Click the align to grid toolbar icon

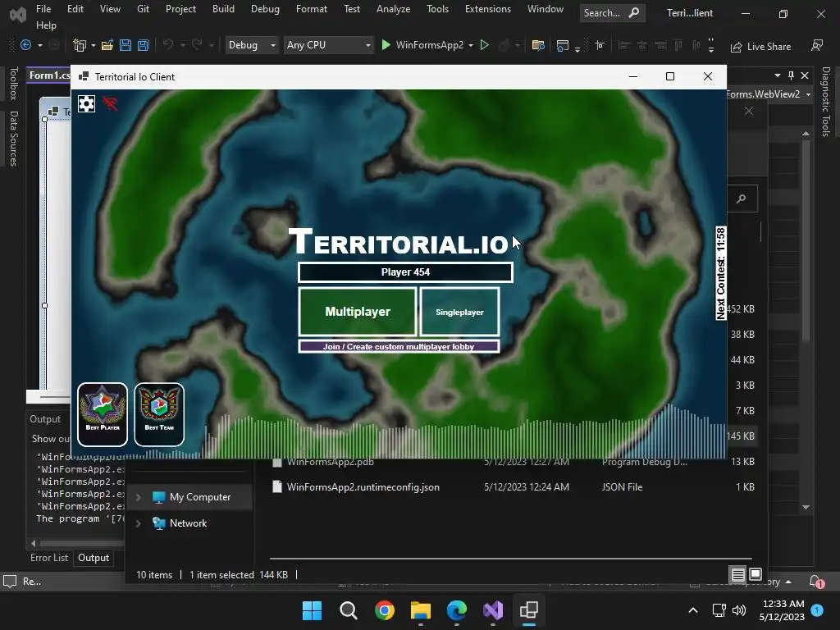[600, 46]
